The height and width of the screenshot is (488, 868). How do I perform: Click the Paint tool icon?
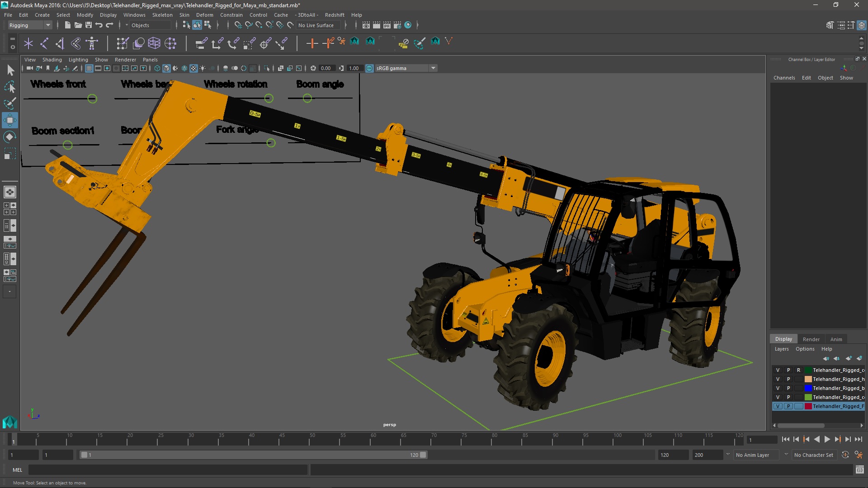coord(9,103)
